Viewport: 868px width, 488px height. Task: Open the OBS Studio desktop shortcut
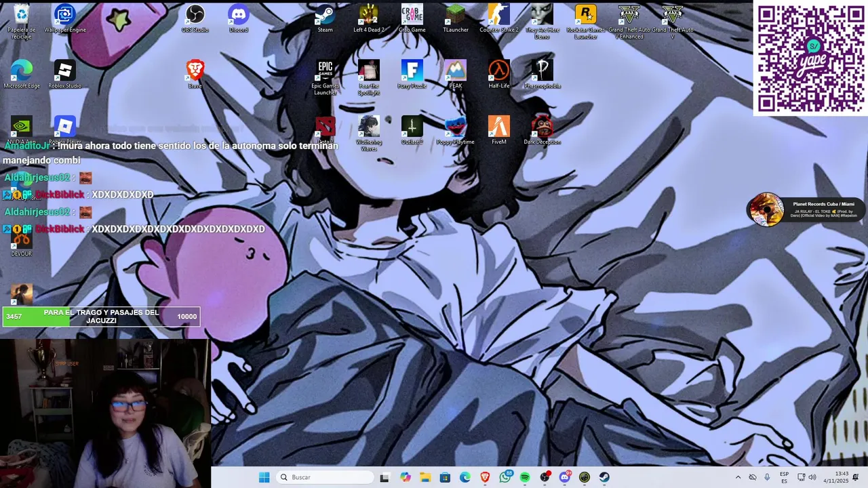coord(195,19)
